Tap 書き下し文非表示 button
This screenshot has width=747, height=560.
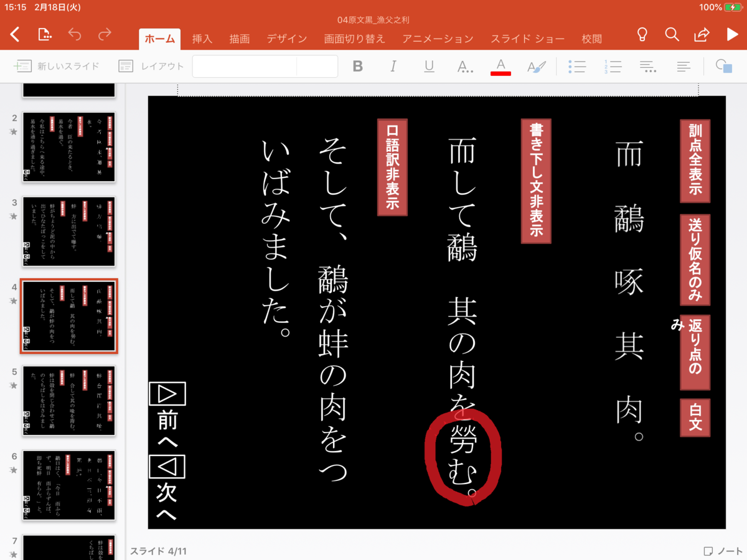(536, 181)
